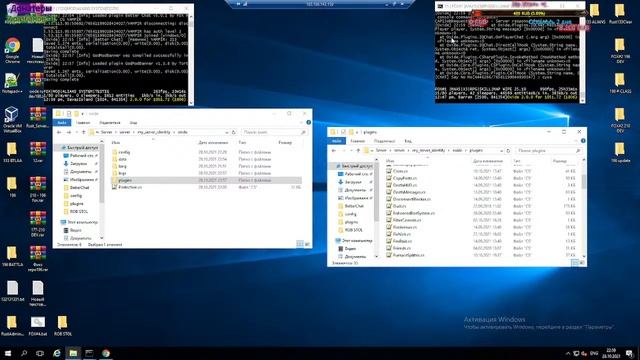The height and width of the screenshot is (360, 640).
Task: Show hidden system tray icons
Action: coord(568,353)
